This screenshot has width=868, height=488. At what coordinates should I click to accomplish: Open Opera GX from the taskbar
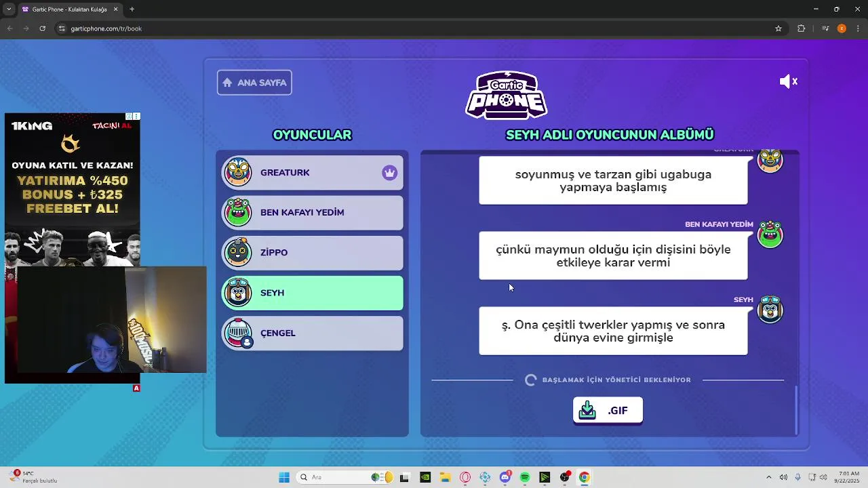click(465, 477)
